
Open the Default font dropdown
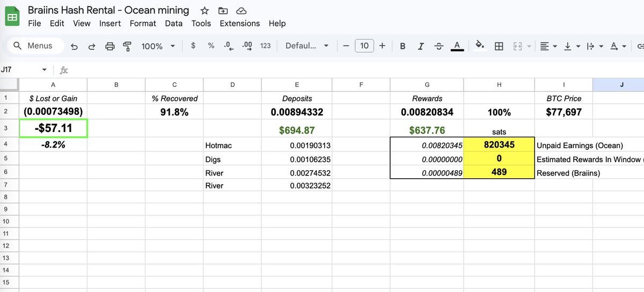(x=307, y=46)
